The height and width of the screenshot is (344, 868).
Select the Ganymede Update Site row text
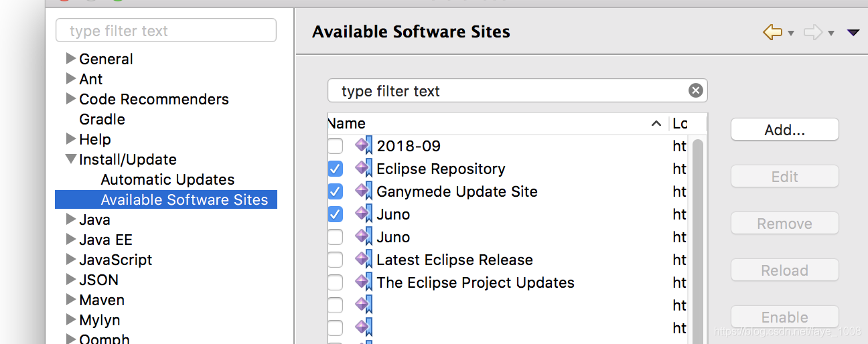(x=457, y=191)
